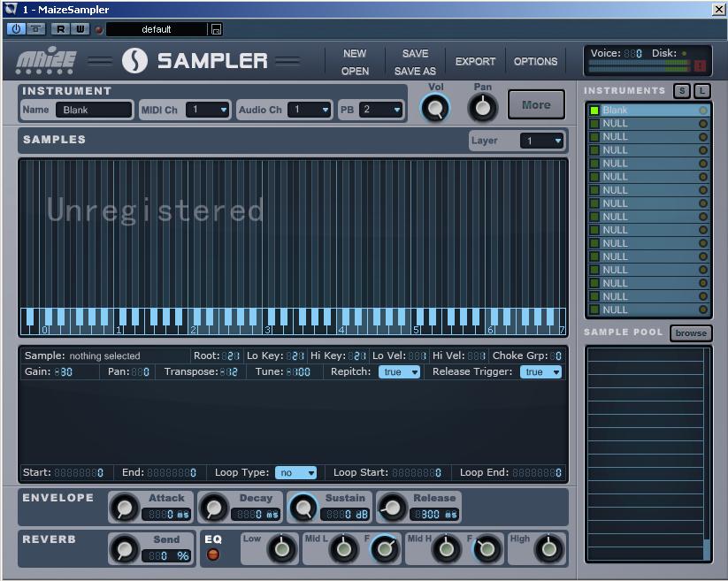The image size is (728, 581).
Task: Click NEW in the top menu
Action: [355, 53]
